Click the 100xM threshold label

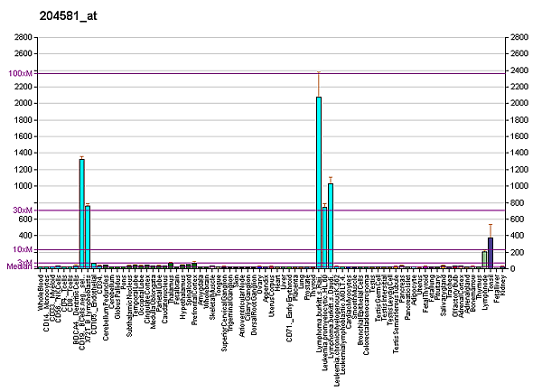(22, 72)
